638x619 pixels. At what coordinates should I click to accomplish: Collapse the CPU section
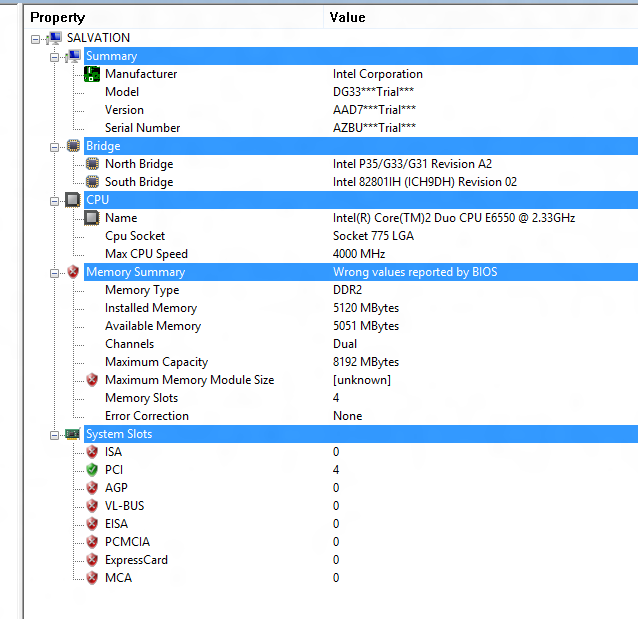pyautogui.click(x=55, y=201)
